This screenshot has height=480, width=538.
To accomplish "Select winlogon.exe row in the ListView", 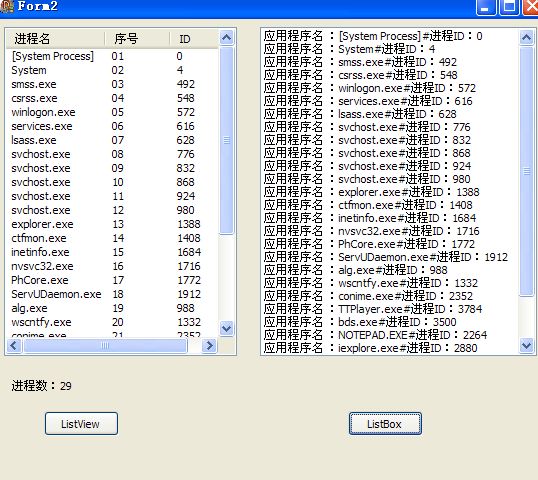I will click(112, 112).
